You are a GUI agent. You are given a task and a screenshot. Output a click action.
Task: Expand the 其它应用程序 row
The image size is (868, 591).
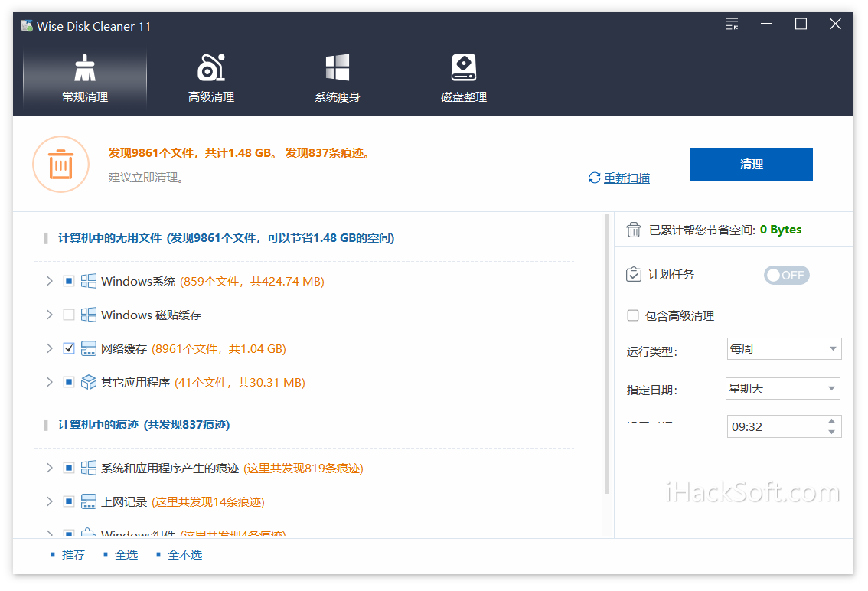point(49,382)
